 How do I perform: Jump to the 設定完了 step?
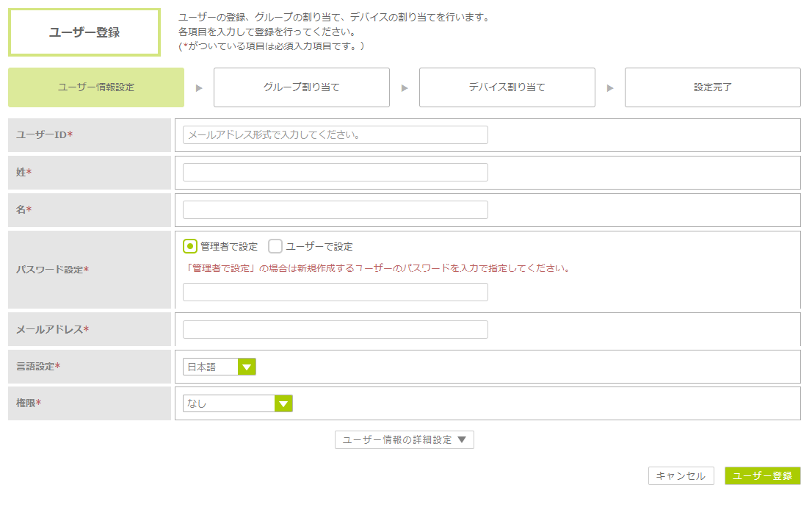[x=712, y=87]
